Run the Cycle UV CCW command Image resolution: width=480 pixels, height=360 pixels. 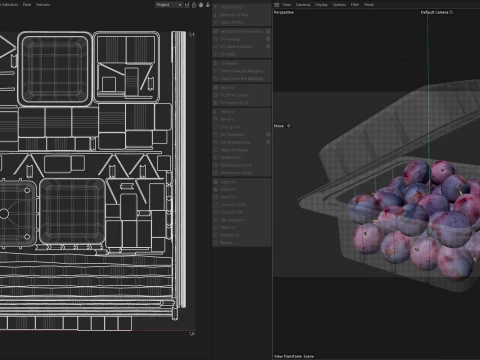coord(242,205)
